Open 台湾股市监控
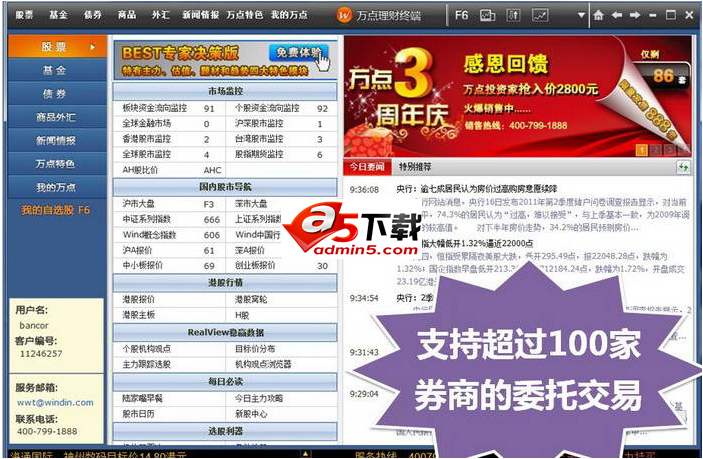This screenshot has height=459, width=703. coord(259,139)
